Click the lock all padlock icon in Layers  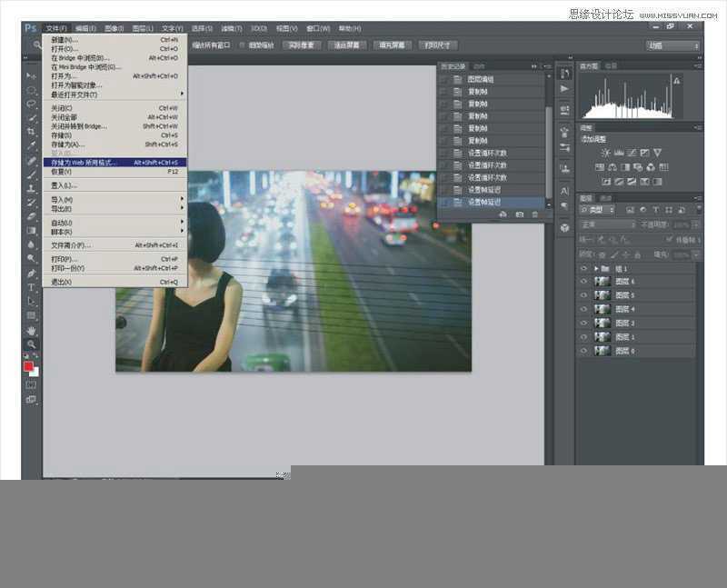point(638,254)
